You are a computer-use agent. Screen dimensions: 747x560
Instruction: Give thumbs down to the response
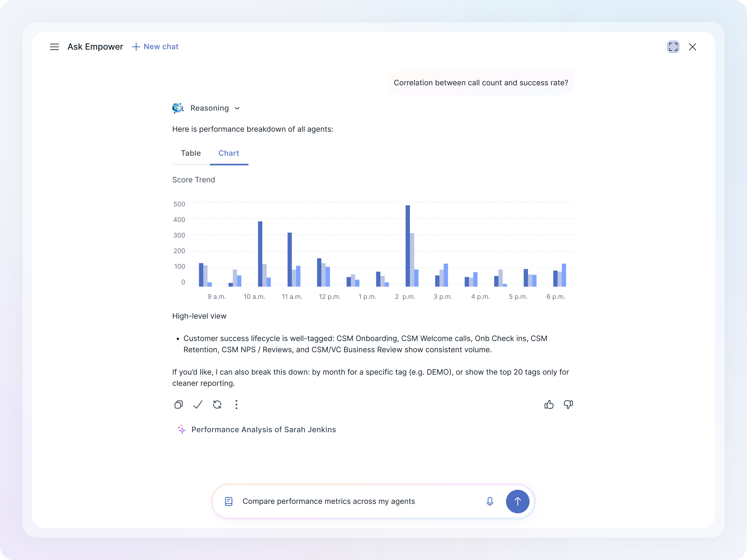(568, 404)
